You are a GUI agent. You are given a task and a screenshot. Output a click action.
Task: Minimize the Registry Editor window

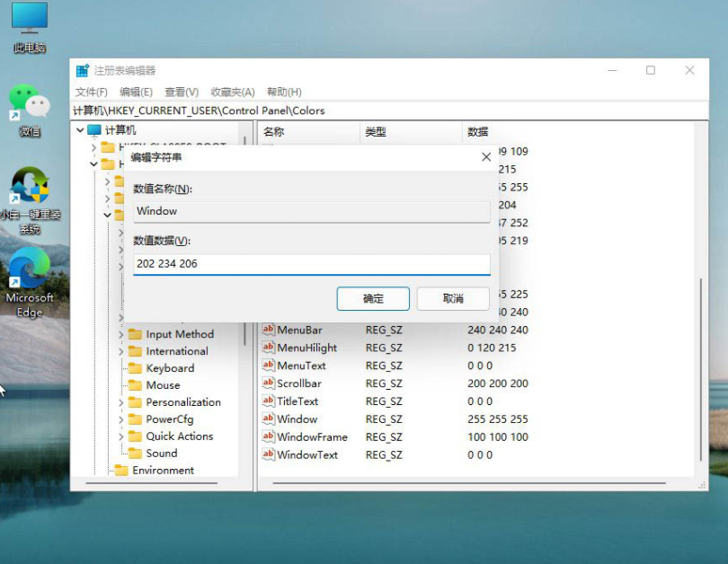tap(612, 70)
